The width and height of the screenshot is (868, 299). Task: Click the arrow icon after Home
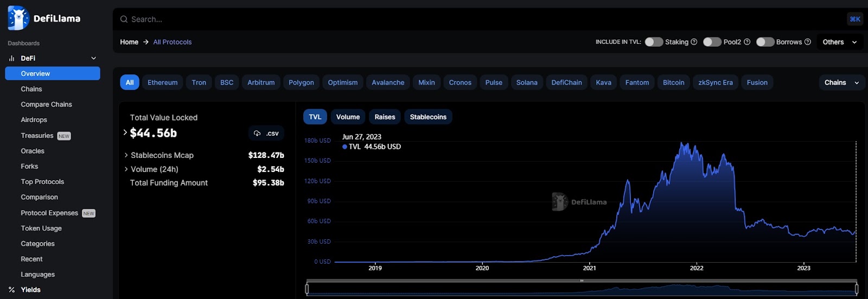click(x=146, y=42)
